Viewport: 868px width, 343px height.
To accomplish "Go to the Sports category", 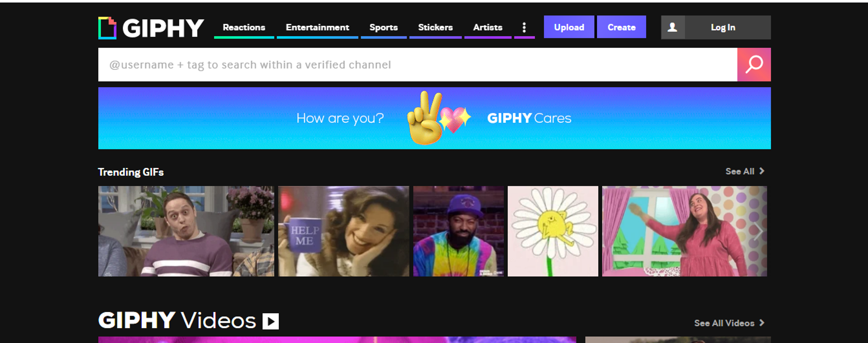I will 384,27.
